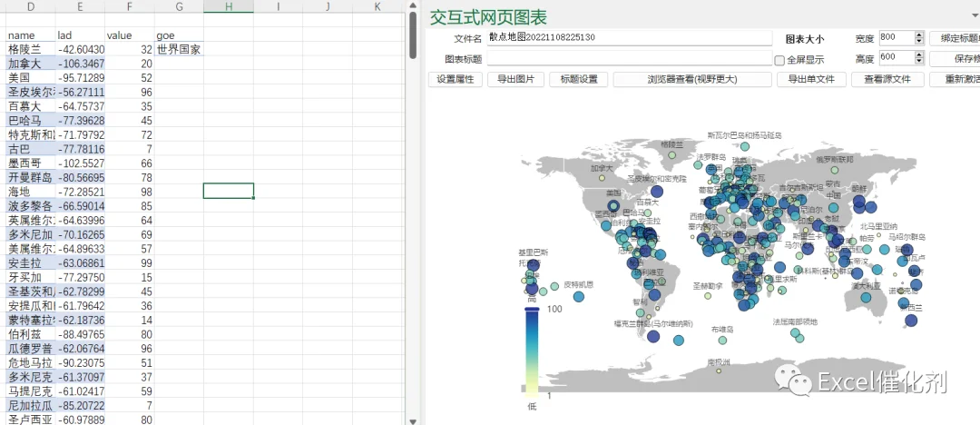The width and height of the screenshot is (980, 425).
Task: Click the 导出图片 button
Action: (x=515, y=80)
